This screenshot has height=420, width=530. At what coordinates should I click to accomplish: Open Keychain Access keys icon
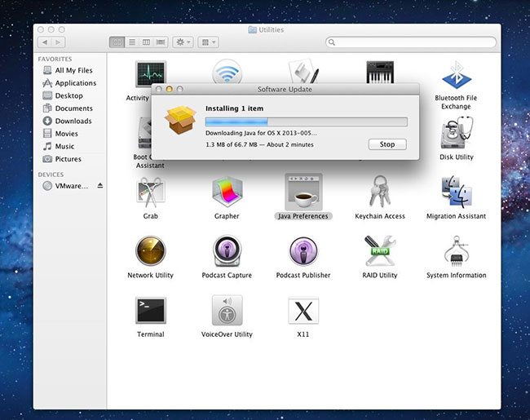pyautogui.click(x=380, y=192)
